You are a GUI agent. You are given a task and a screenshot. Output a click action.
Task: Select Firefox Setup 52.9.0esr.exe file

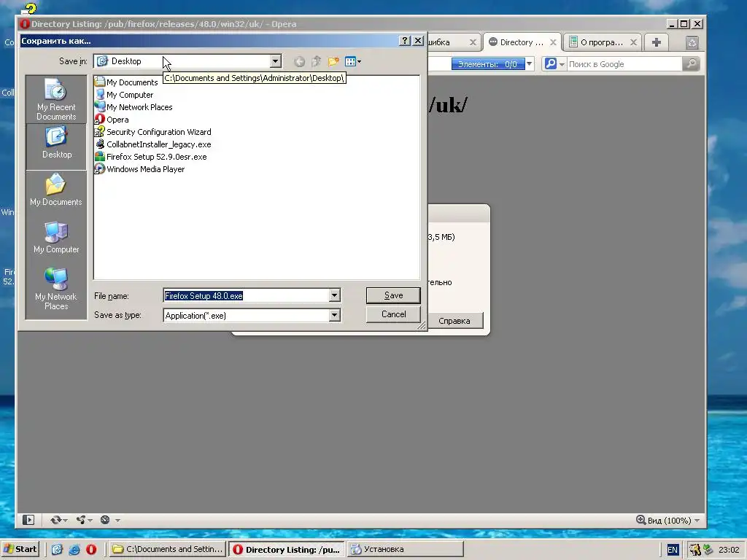(151, 157)
